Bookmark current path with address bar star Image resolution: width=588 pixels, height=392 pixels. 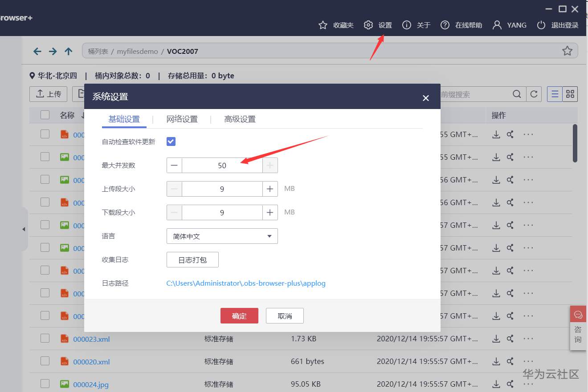(x=567, y=51)
